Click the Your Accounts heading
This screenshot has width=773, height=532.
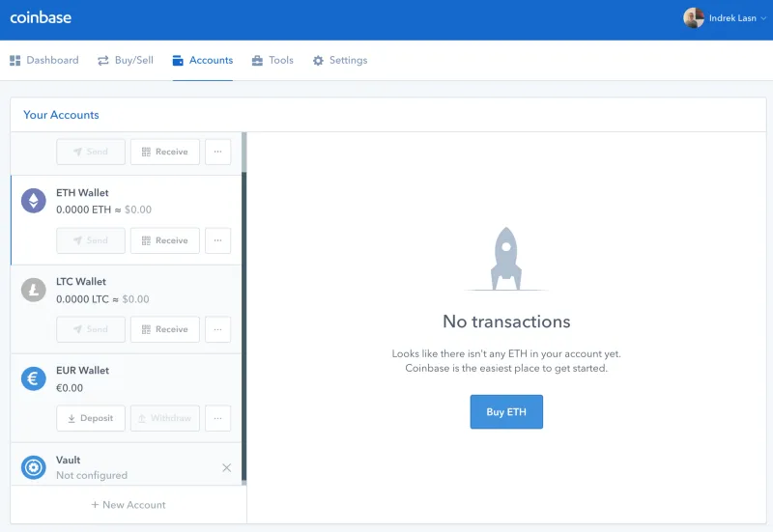[61, 115]
